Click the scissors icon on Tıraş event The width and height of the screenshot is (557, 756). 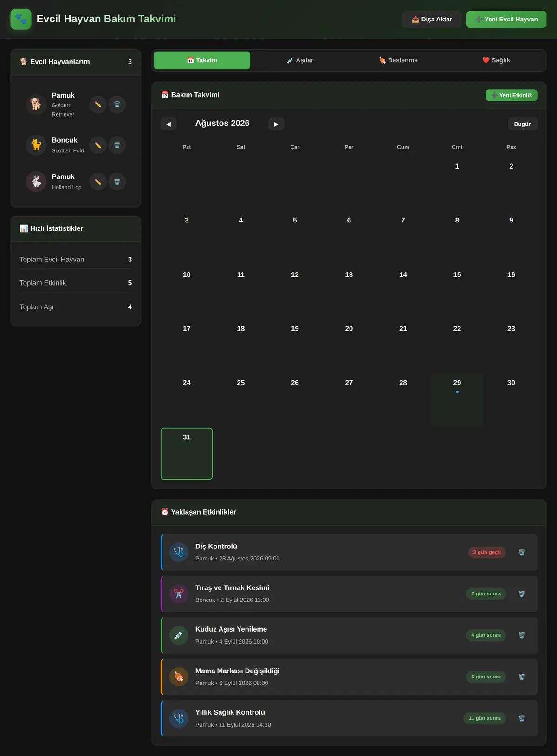click(179, 593)
